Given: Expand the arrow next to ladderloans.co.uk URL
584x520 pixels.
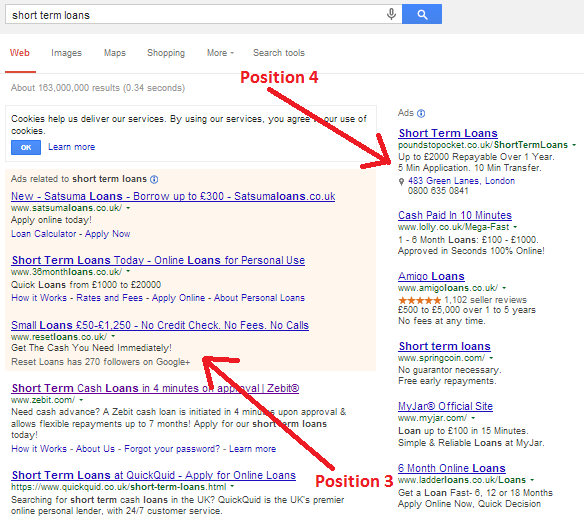Looking at the screenshot, I should (532, 480).
